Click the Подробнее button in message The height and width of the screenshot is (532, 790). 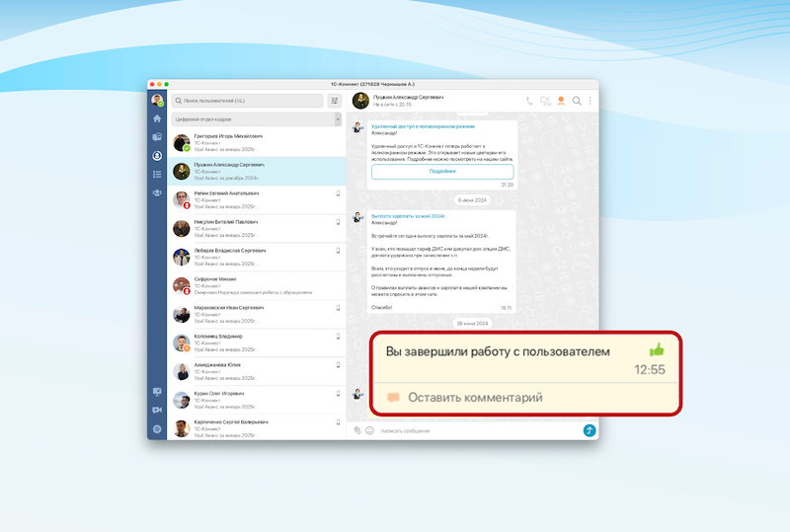pos(442,171)
